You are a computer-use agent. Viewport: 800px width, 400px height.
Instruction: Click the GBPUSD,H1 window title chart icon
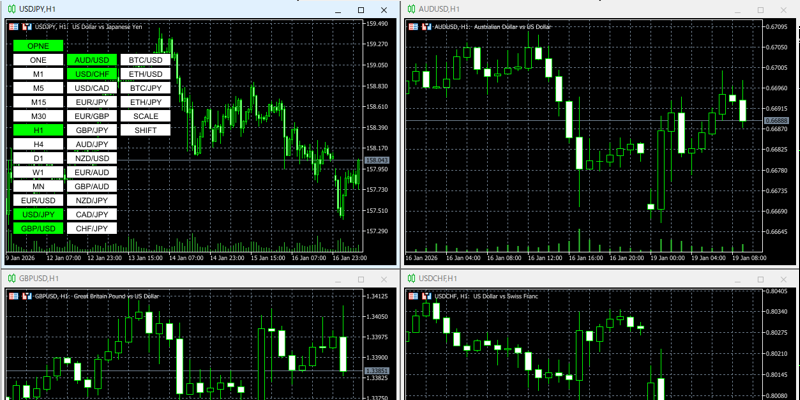coord(10,278)
